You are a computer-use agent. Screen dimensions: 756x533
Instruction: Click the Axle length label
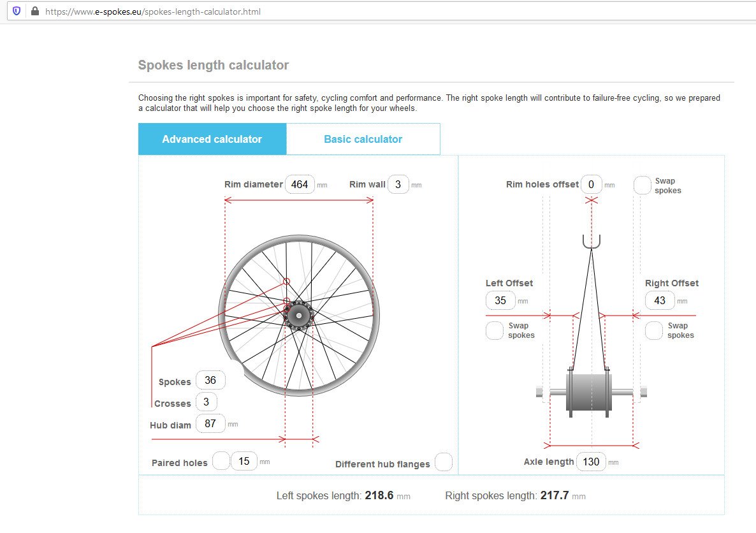point(549,462)
